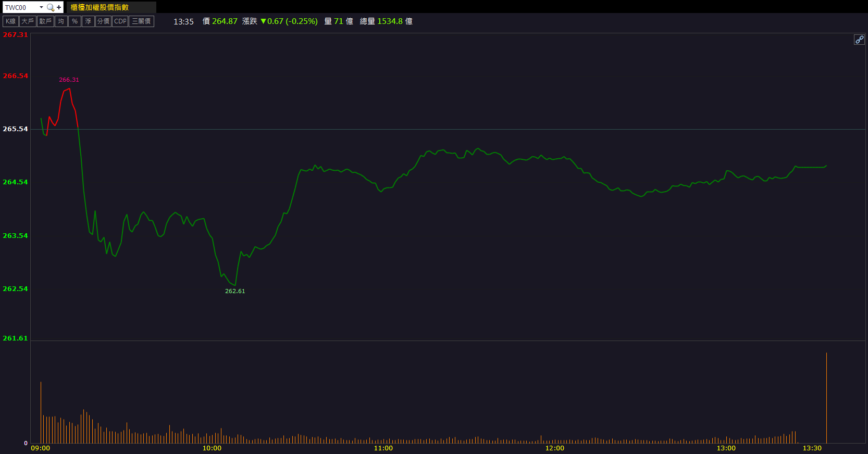
Task: Click the 262.61 low price label
Action: [235, 291]
